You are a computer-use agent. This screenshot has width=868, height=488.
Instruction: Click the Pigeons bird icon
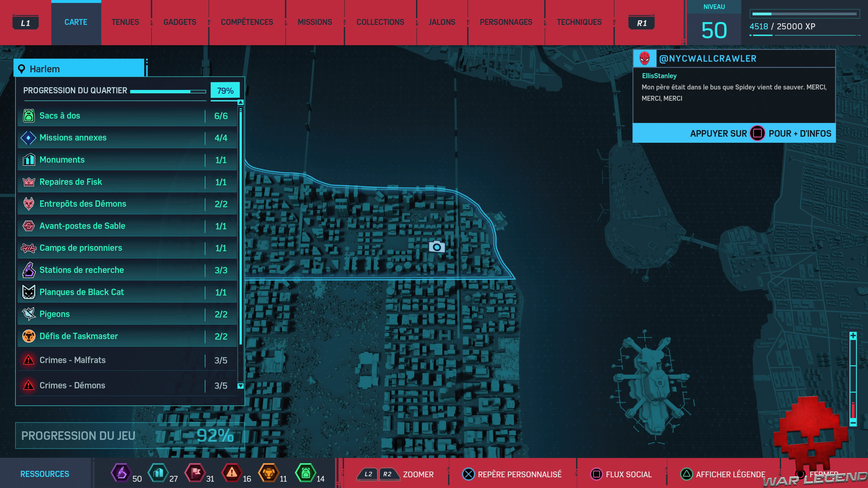29,314
